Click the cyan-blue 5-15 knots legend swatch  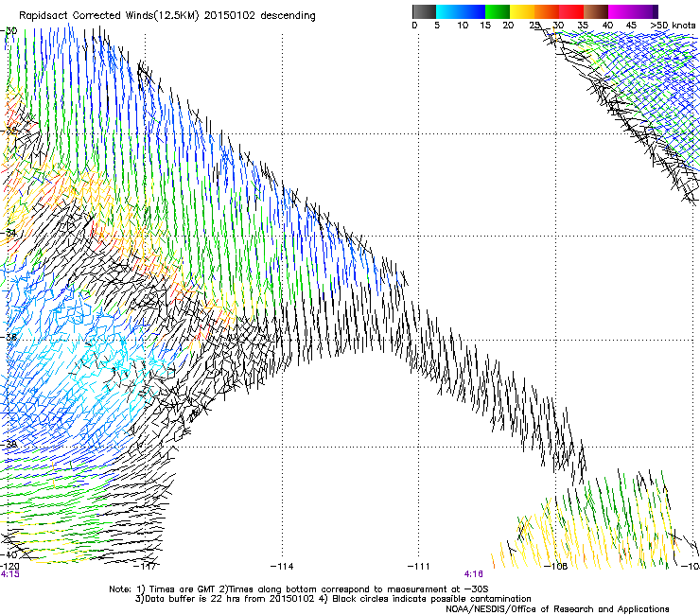point(461,11)
